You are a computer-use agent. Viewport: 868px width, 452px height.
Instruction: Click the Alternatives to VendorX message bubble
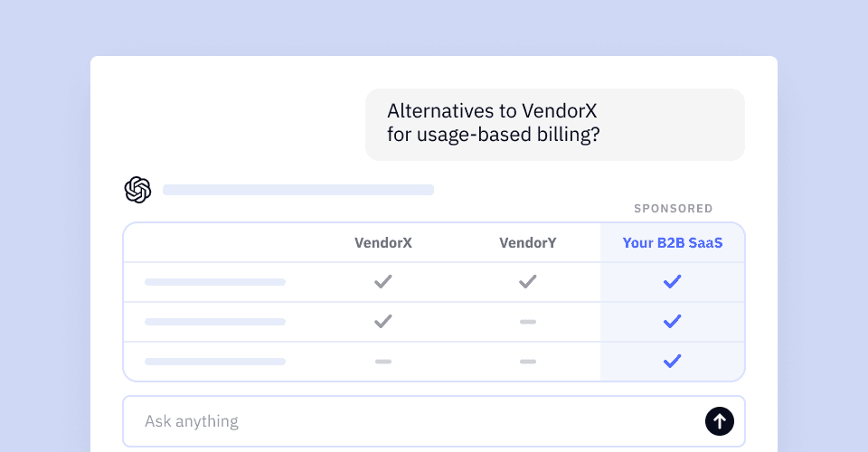click(x=554, y=125)
